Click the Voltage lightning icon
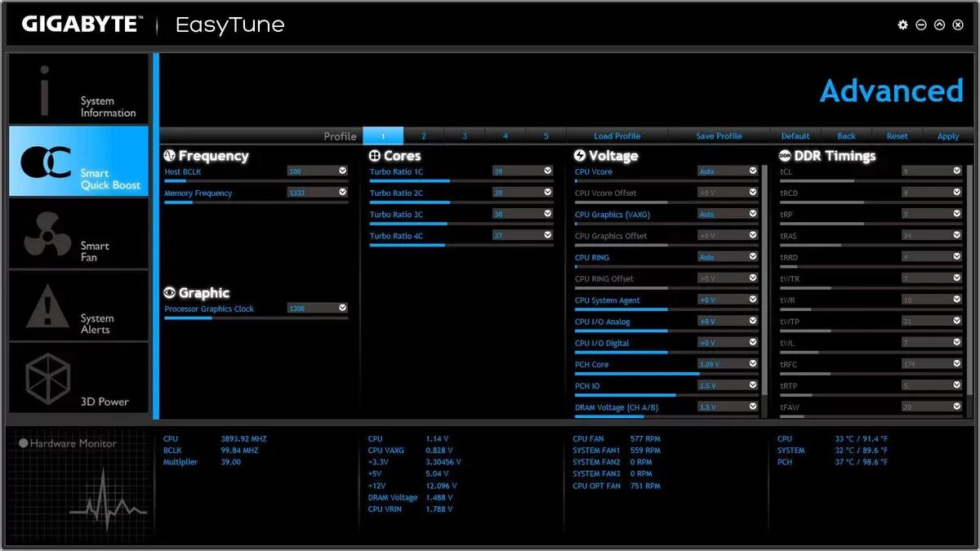The height and width of the screenshot is (551, 980). pos(580,155)
